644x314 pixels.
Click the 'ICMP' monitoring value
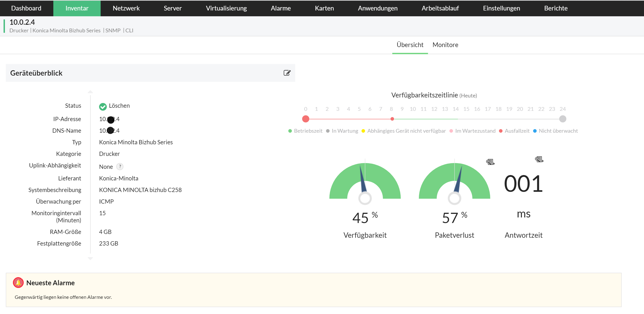pos(106,201)
